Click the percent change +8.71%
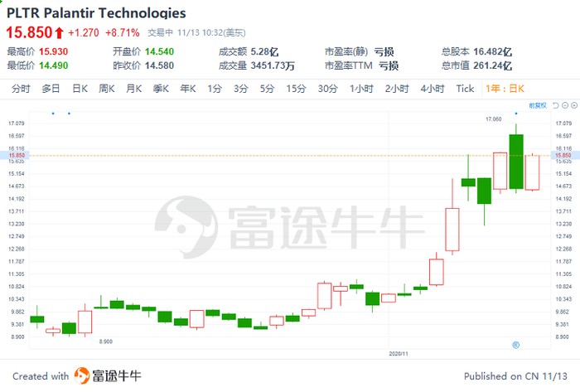580x392 pixels. [123, 33]
